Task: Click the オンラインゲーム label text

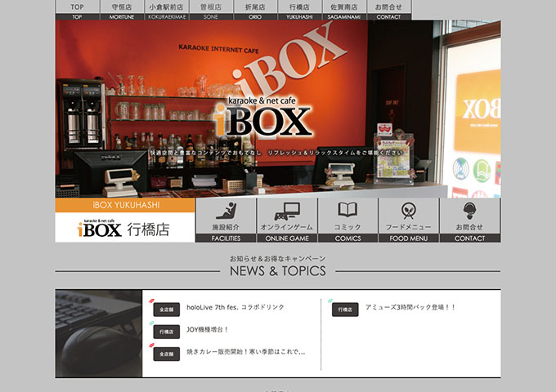Action: click(287, 227)
